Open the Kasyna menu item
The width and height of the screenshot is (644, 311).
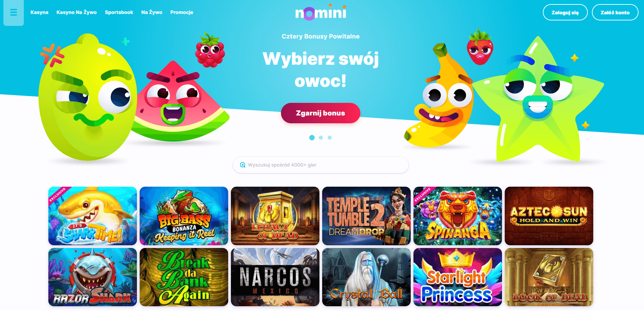click(x=40, y=12)
